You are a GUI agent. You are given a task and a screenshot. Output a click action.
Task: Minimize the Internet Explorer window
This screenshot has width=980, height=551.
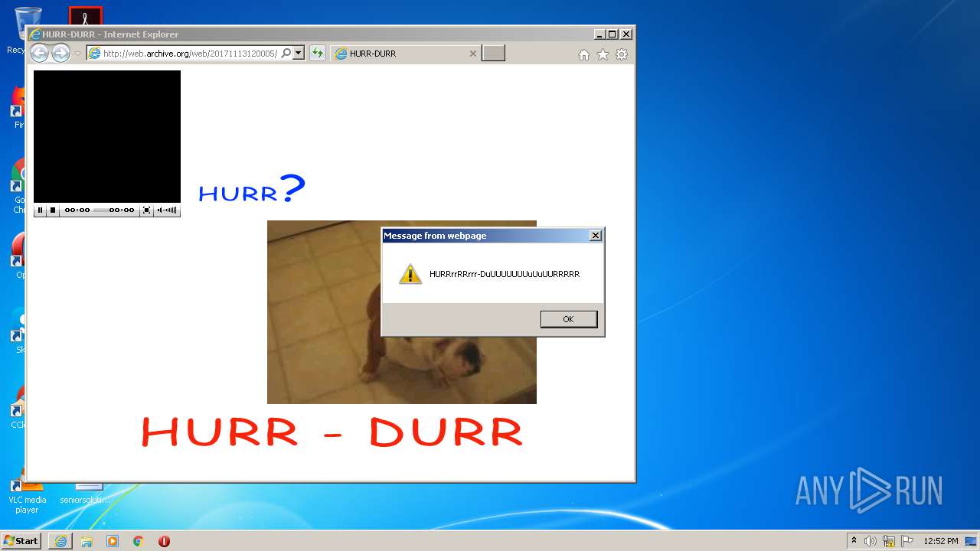point(599,34)
